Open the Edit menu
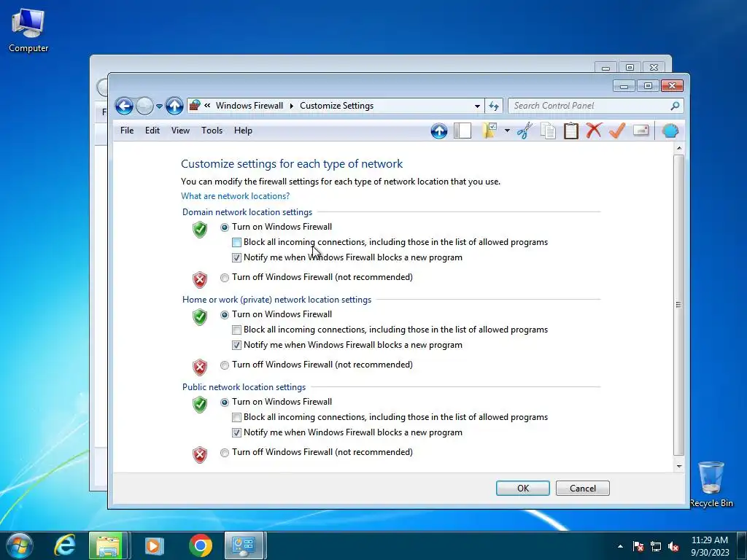The width and height of the screenshot is (747, 560). point(152,131)
